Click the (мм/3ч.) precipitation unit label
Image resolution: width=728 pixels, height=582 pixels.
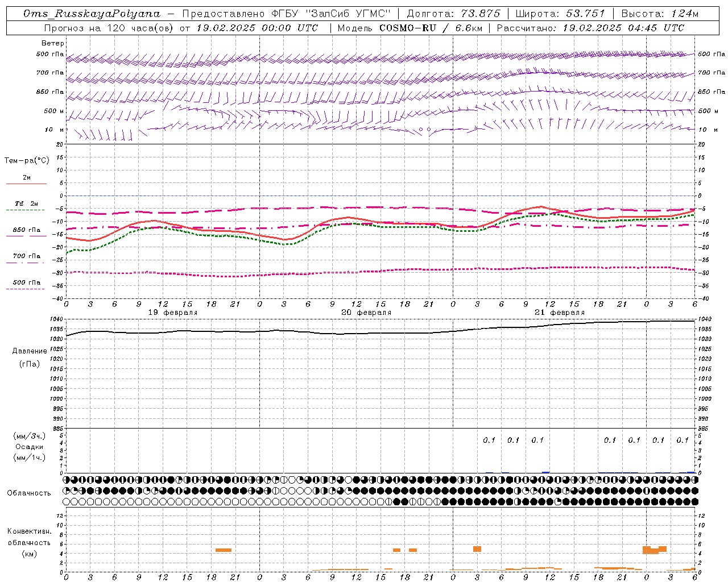pyautogui.click(x=30, y=436)
